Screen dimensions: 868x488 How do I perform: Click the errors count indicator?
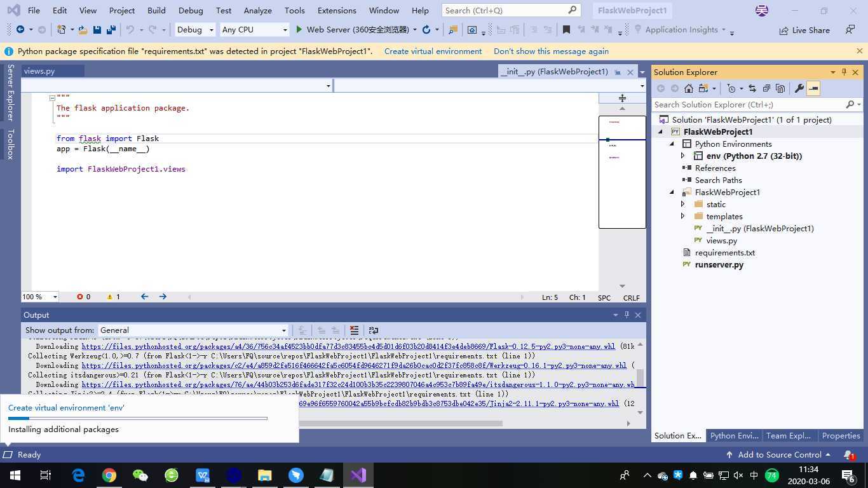84,297
